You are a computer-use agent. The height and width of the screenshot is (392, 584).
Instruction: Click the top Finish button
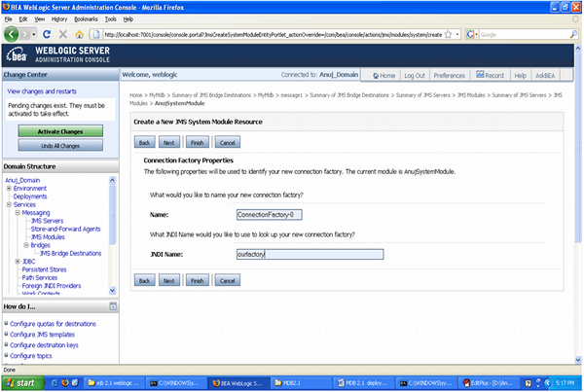pyautogui.click(x=197, y=141)
